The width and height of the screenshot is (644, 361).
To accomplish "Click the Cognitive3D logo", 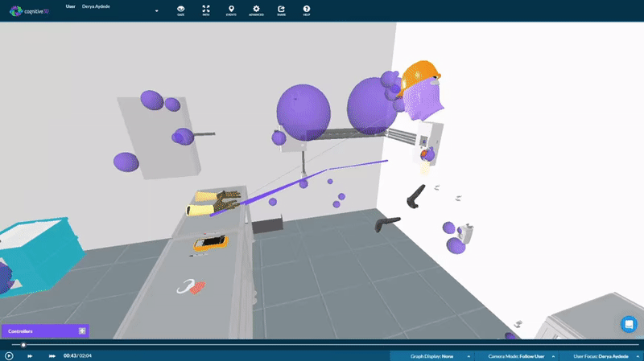I will click(30, 10).
